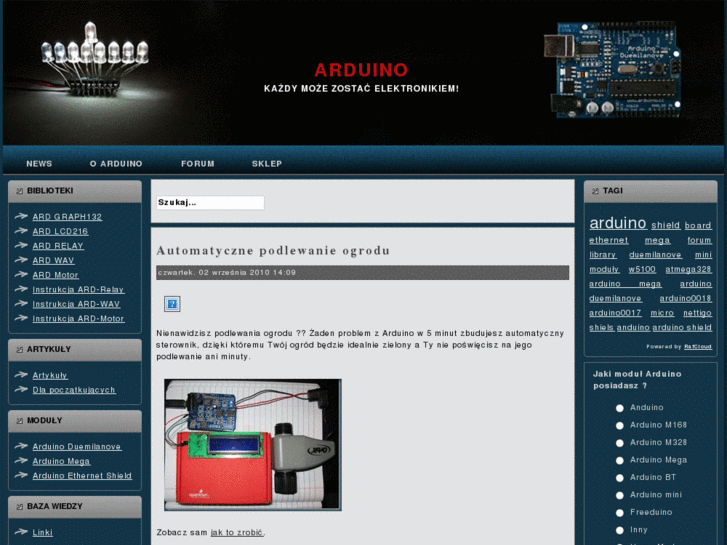727x545 pixels.
Task: Click the arrow icon beside Linki
Action: (x=21, y=532)
